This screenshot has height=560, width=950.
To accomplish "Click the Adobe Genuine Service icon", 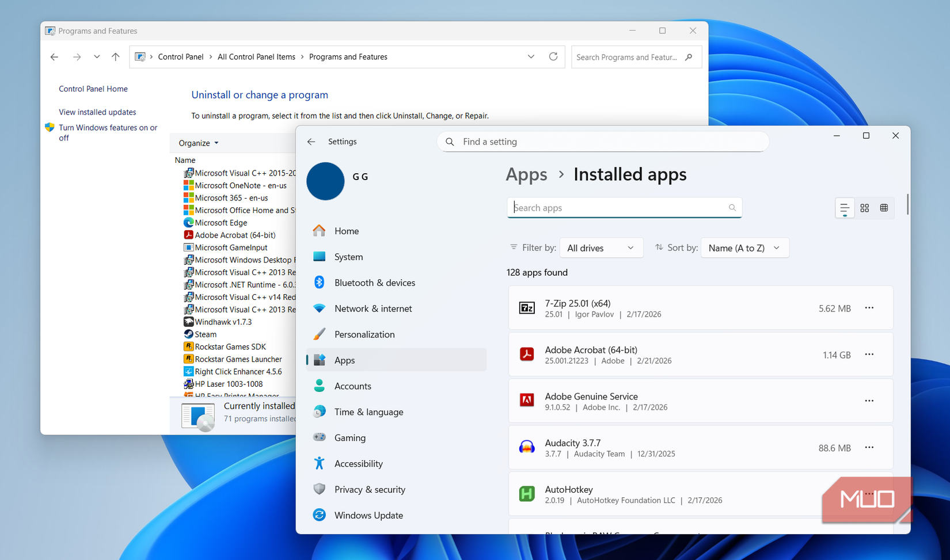I will click(x=527, y=401).
